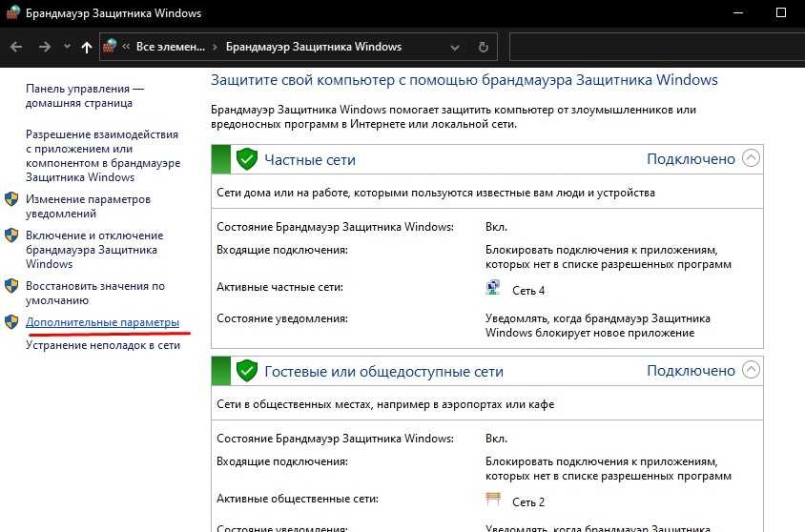Refresh the address bar page
805x532 pixels.
coord(484,47)
